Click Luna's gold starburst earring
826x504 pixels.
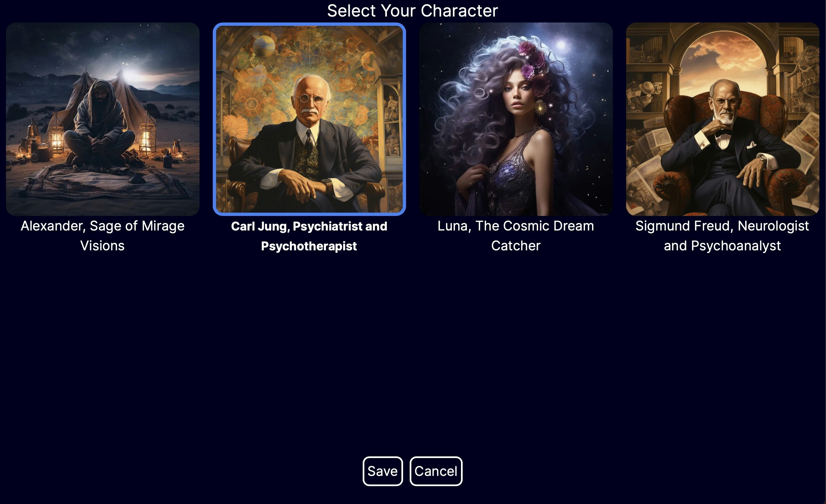(x=540, y=107)
